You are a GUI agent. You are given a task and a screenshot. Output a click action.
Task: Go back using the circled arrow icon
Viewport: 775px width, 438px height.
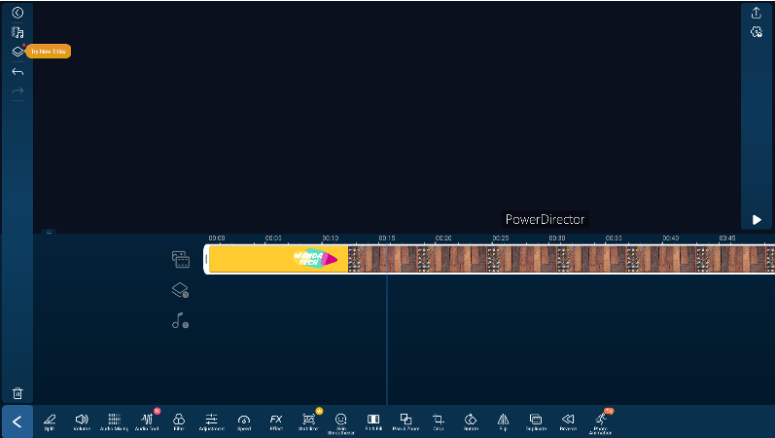(17, 12)
